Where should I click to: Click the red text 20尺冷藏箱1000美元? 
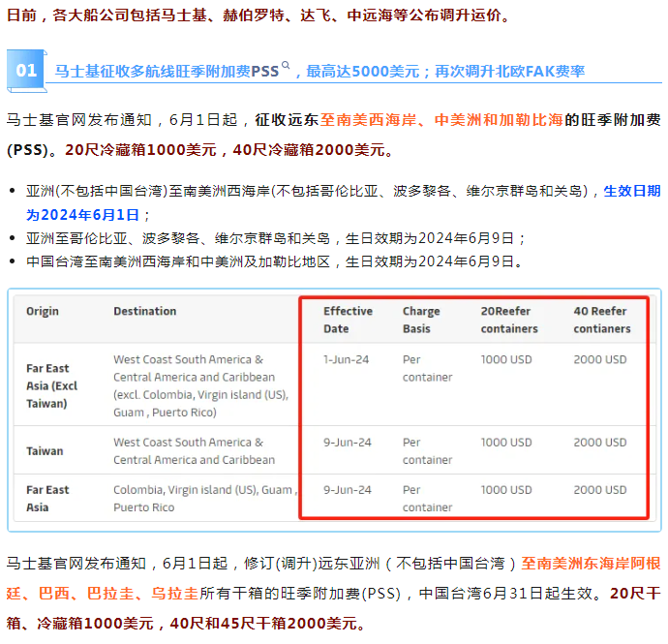pyautogui.click(x=140, y=150)
